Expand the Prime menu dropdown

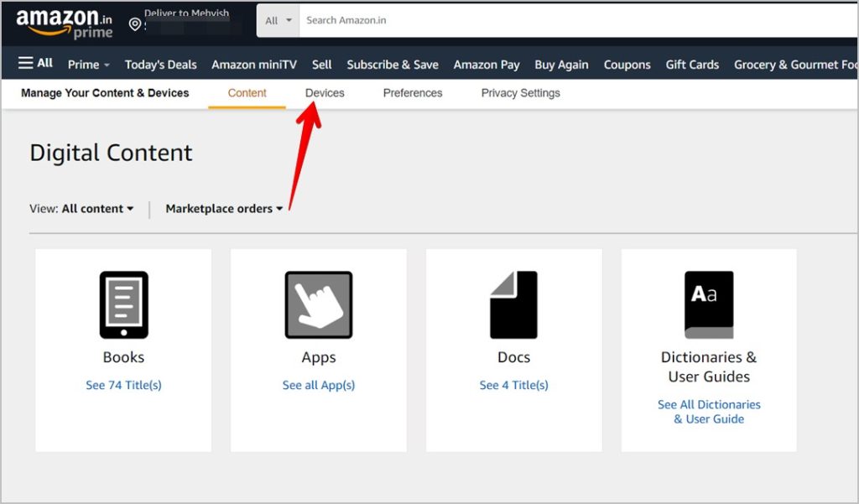coord(89,65)
